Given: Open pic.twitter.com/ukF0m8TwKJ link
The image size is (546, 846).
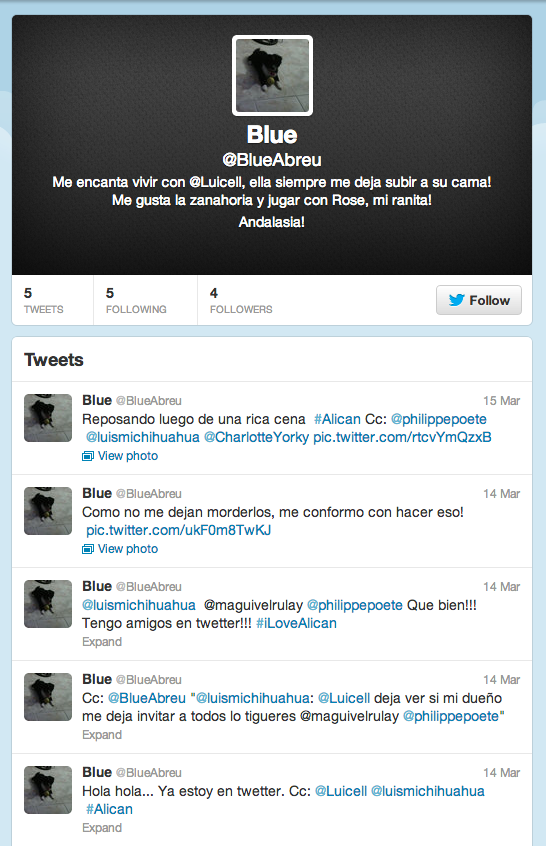Looking at the screenshot, I should click(x=179, y=530).
